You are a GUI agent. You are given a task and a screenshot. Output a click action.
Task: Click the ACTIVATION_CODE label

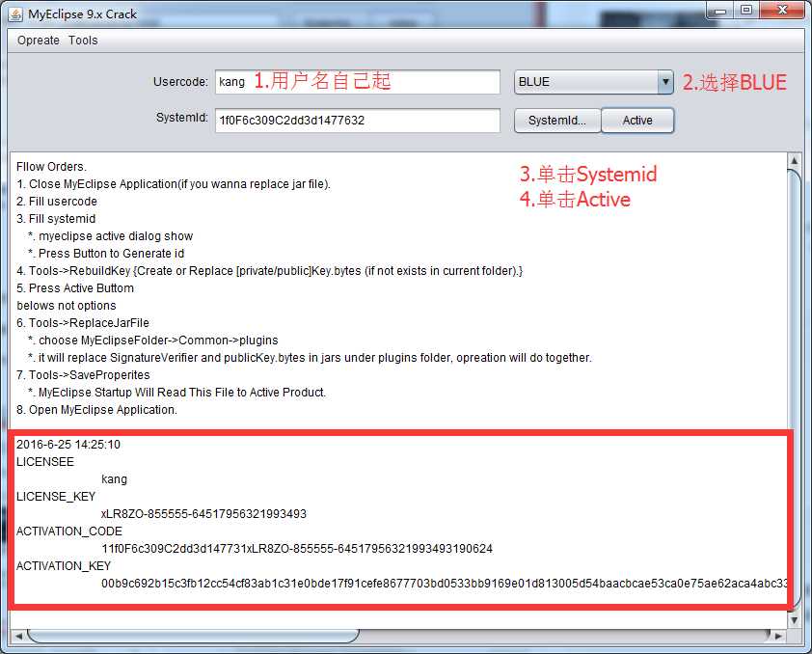(x=69, y=531)
